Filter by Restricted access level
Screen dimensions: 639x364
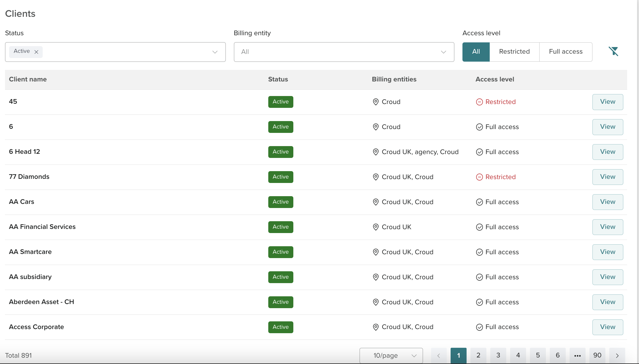514,52
